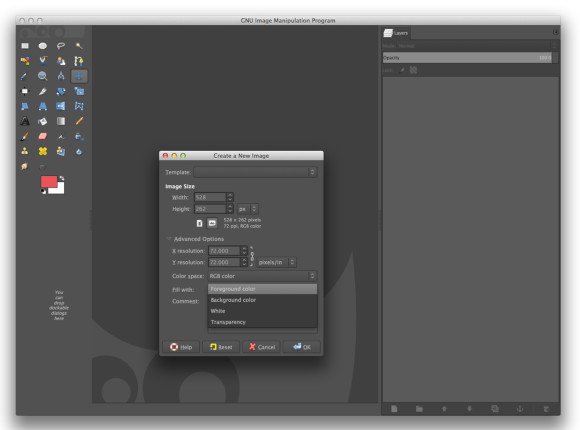Screen dimensions: 580x430
Task: Select the Crop tool
Action: pos(43,91)
